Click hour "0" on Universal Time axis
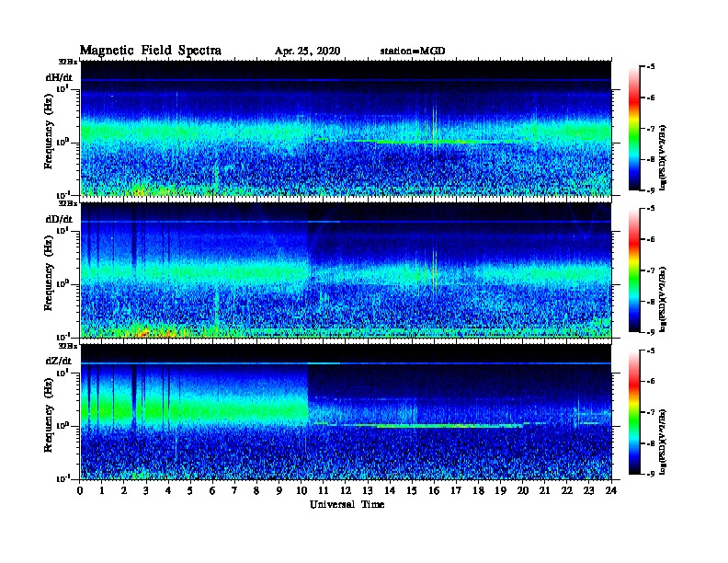 click(80, 490)
